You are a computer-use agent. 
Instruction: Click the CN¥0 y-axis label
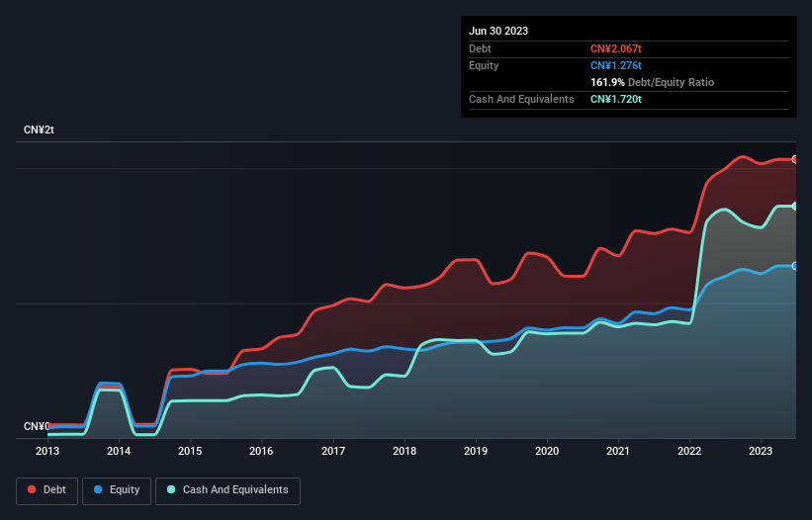pos(37,426)
